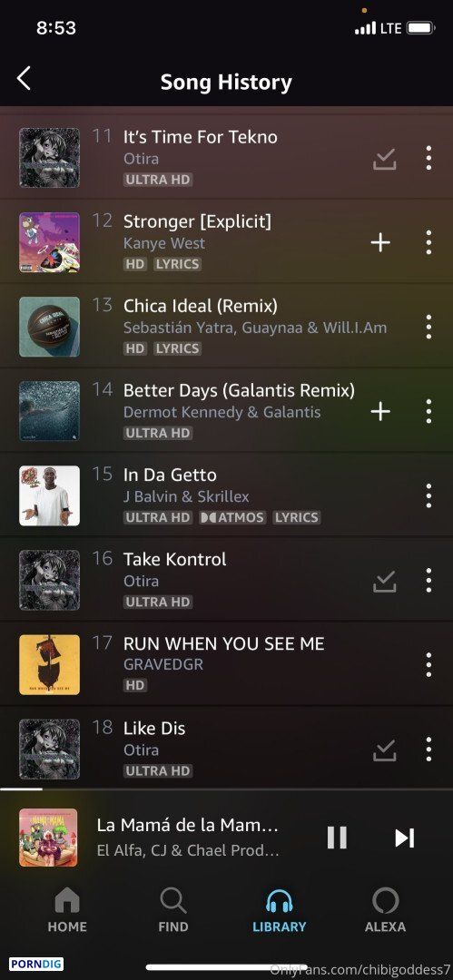Open more options menu for In Da Getto
This screenshot has height=980, width=453.
pyautogui.click(x=428, y=495)
